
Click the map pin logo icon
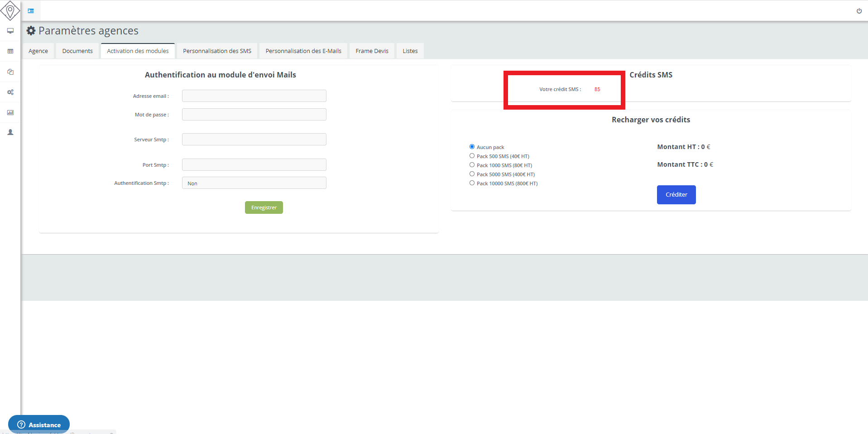(10, 10)
